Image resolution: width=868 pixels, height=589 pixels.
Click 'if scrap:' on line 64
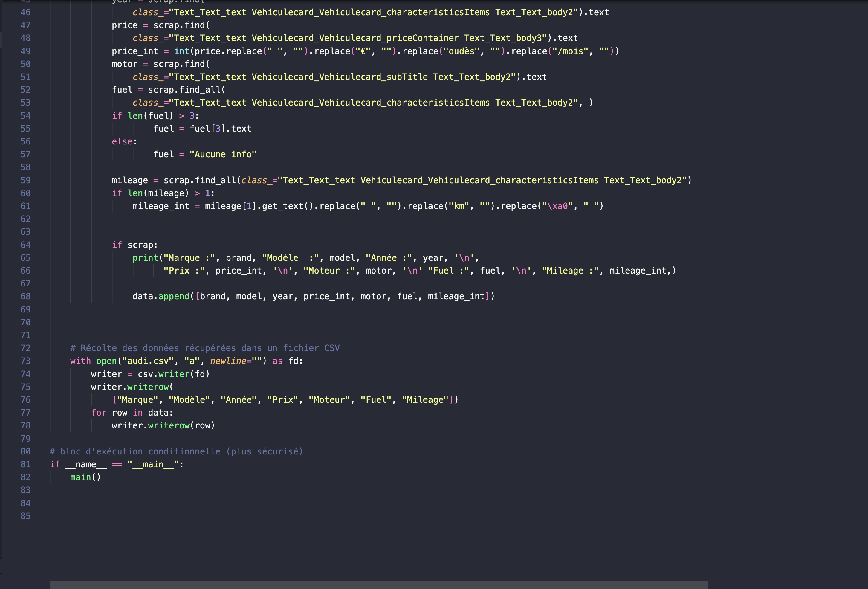pos(135,245)
